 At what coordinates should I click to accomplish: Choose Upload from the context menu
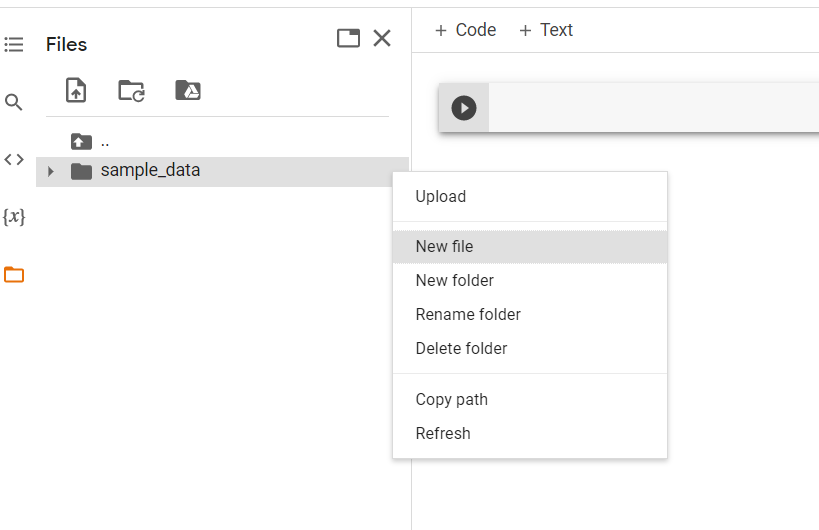(x=441, y=197)
